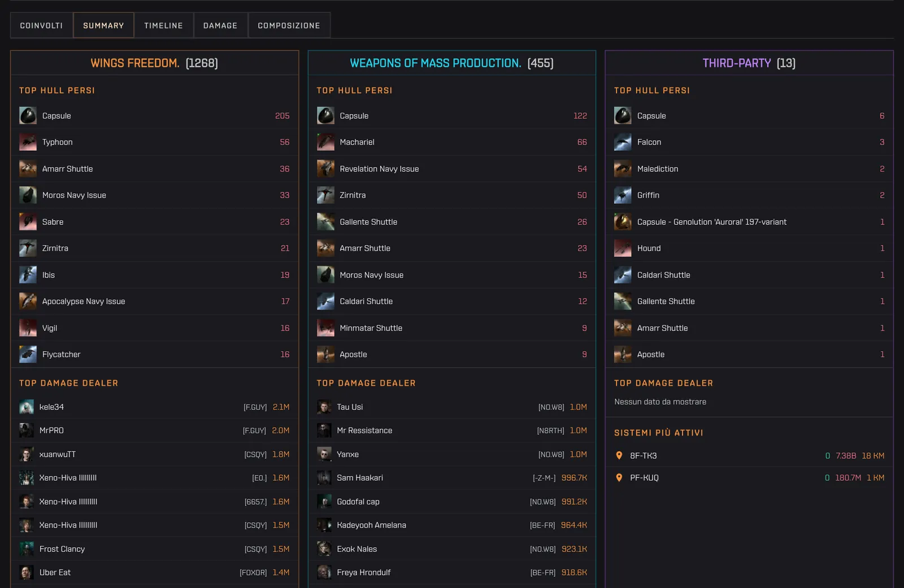Click the Machariel hull icon
This screenshot has height=588, width=904.
pos(325,142)
